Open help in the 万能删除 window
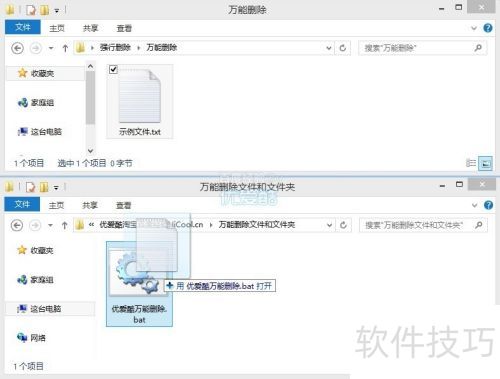Screen dimensions: 500x379 point(488,28)
